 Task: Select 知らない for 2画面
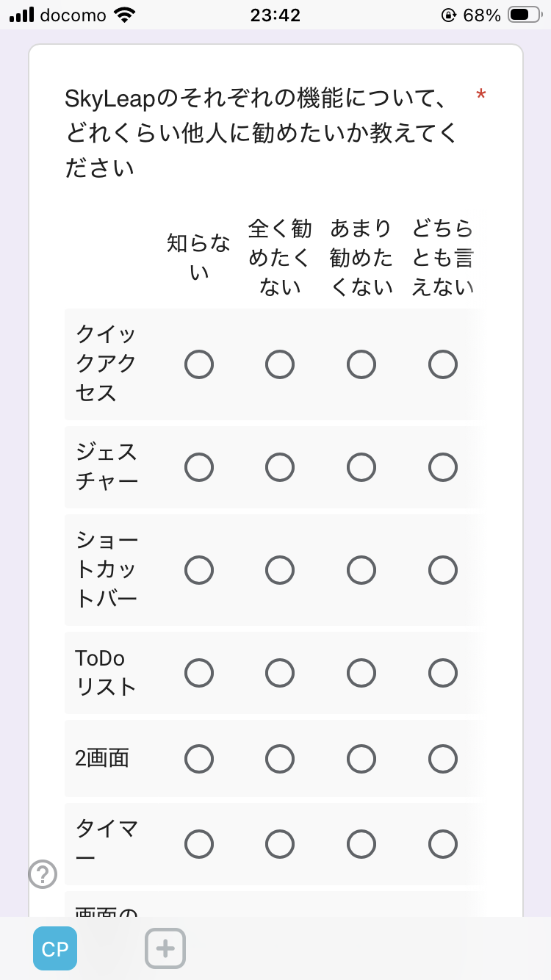coord(199,760)
